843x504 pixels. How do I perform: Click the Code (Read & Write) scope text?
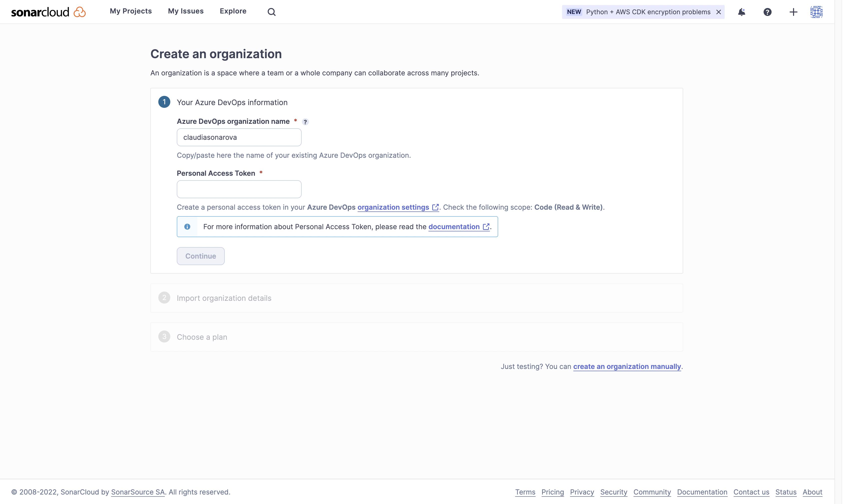(568, 207)
